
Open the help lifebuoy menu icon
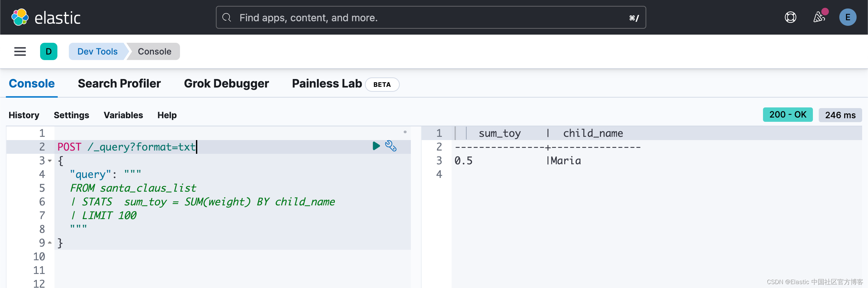coord(790,17)
